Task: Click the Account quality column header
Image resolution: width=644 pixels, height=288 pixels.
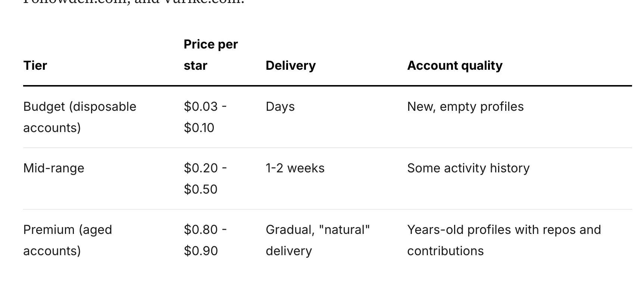Action: click(454, 66)
